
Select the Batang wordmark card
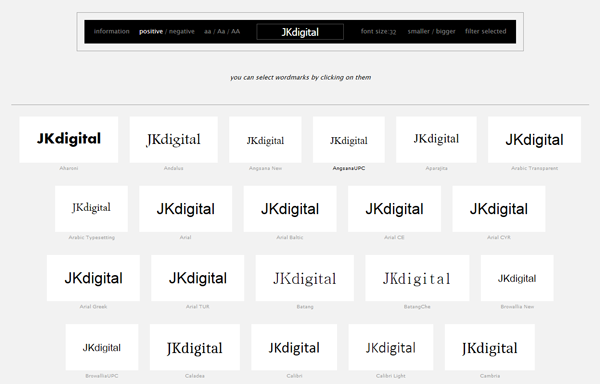pos(305,278)
